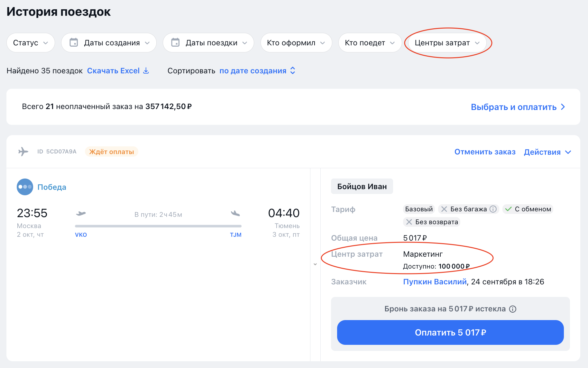The width and height of the screenshot is (588, 368).
Task: Open 'Выбрать и оплатить' link
Action: pos(518,107)
